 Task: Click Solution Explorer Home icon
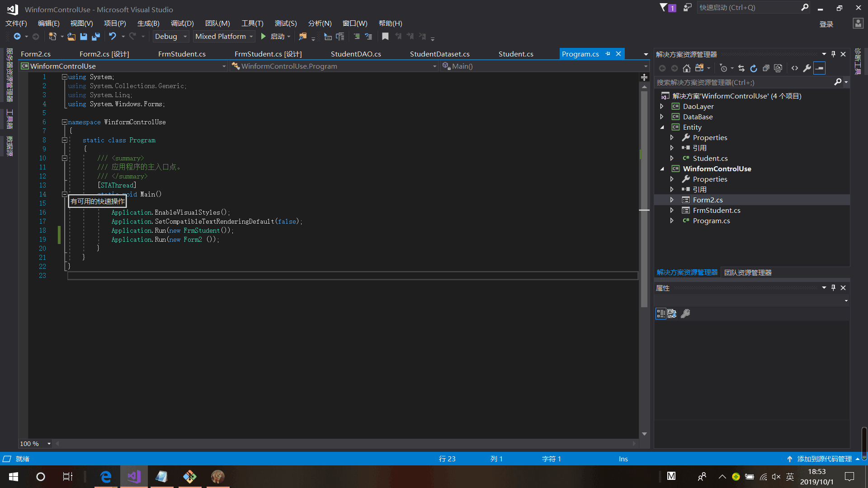(686, 68)
